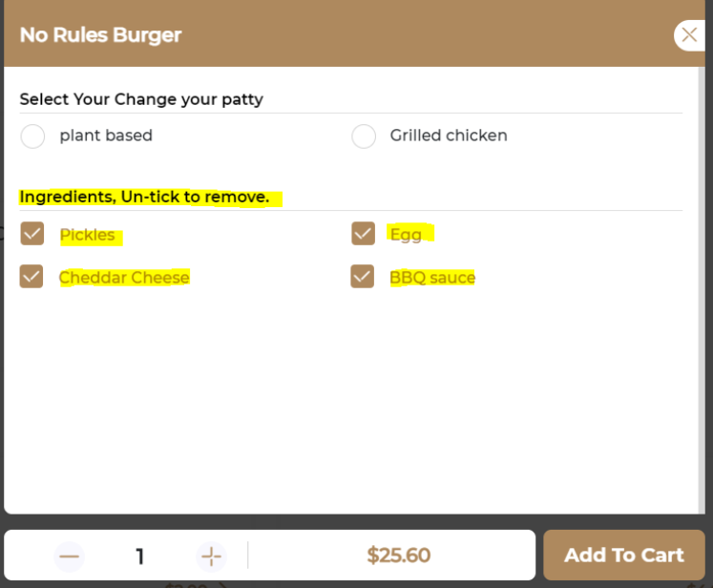Click the No Rules Burger title

coord(100,35)
